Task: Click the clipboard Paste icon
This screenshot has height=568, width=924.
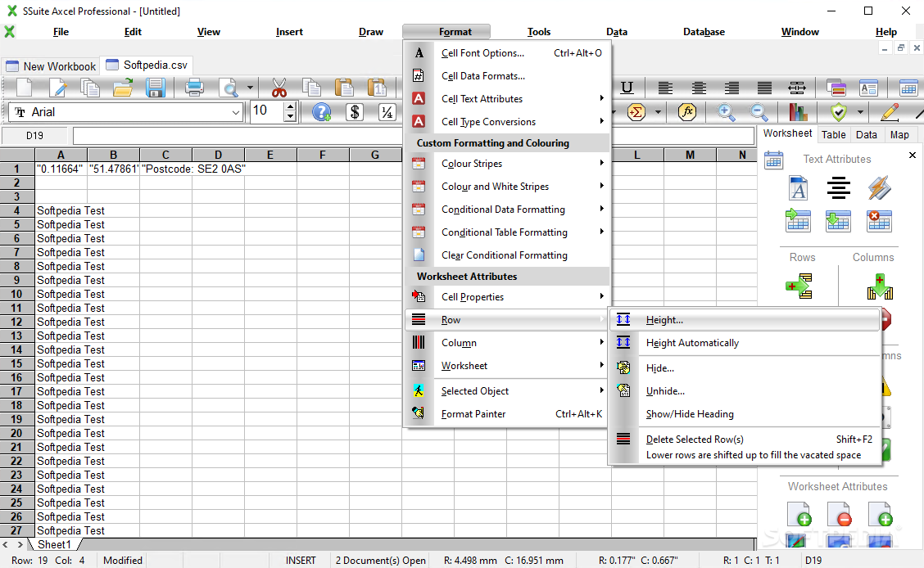Action: [344, 88]
